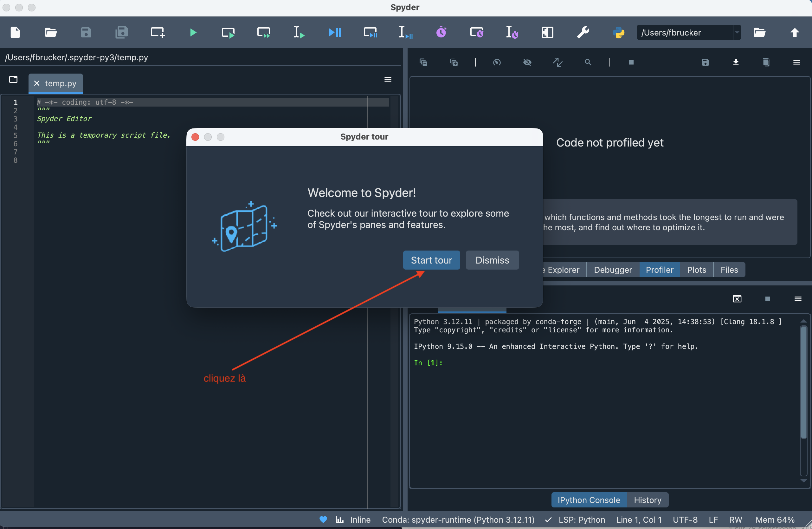The image size is (812, 529).
Task: Collapse one level in the Profiler toolbar
Action: [x=423, y=62]
